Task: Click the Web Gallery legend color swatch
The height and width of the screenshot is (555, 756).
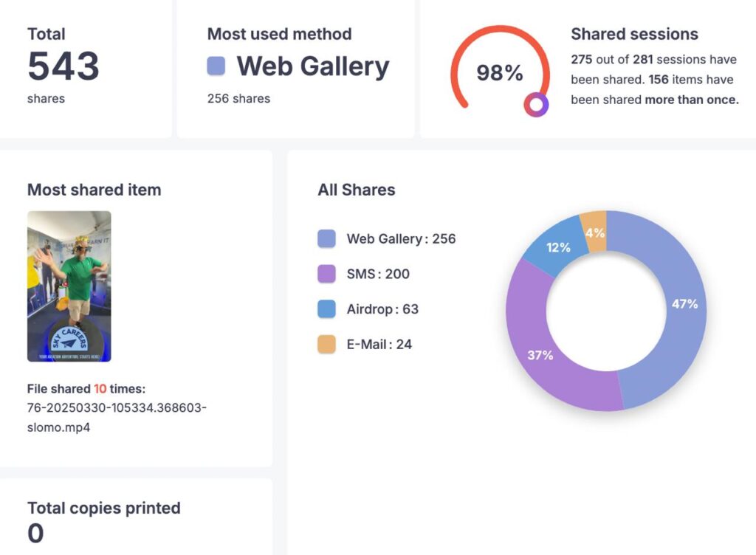Action: point(327,238)
